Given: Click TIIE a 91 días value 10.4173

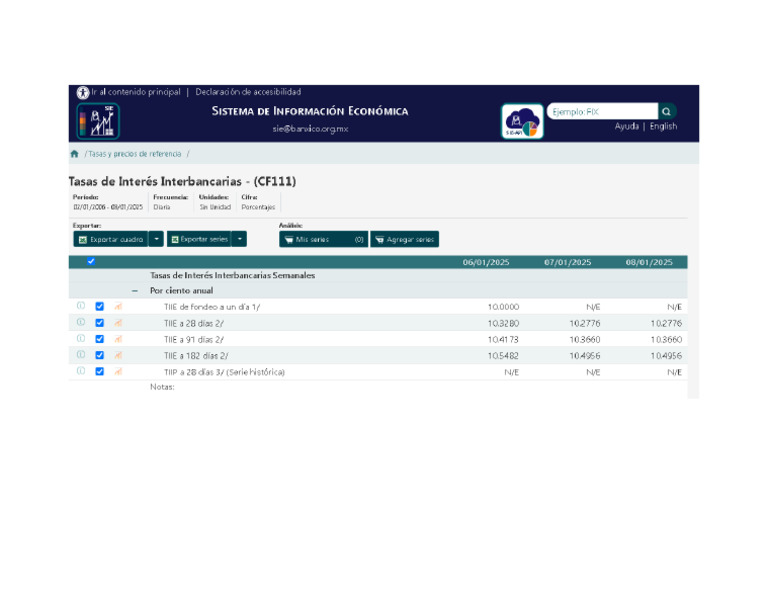Looking at the screenshot, I should click(x=503, y=339).
